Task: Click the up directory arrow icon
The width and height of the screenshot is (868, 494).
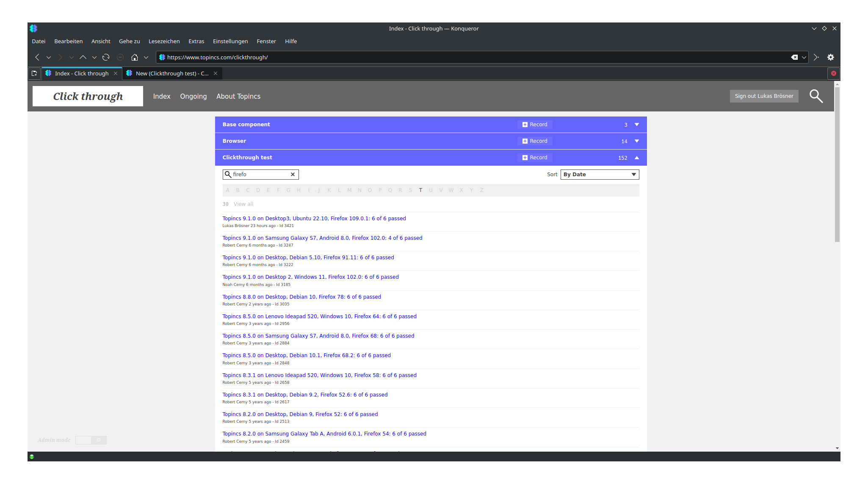Action: tap(83, 57)
